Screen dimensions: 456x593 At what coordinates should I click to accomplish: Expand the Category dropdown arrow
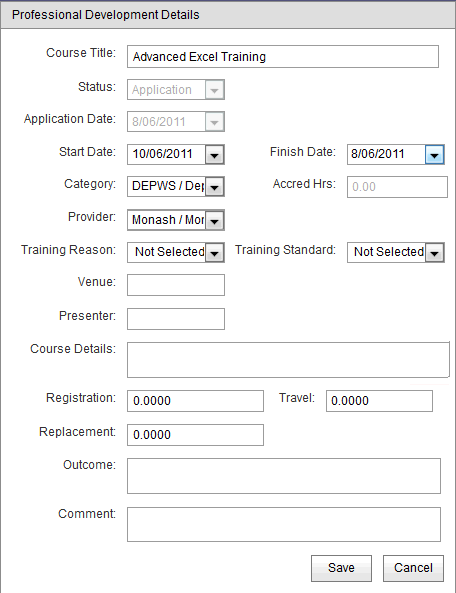(214, 187)
